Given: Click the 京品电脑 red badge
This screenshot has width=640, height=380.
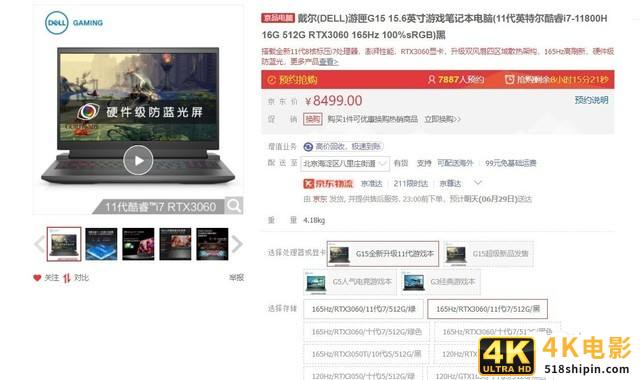Looking at the screenshot, I should [278, 18].
